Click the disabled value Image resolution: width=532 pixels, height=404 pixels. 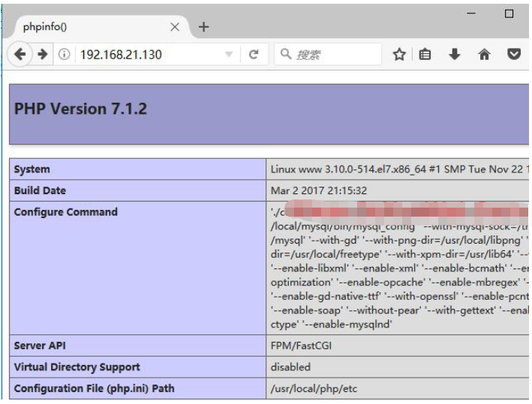click(x=290, y=367)
